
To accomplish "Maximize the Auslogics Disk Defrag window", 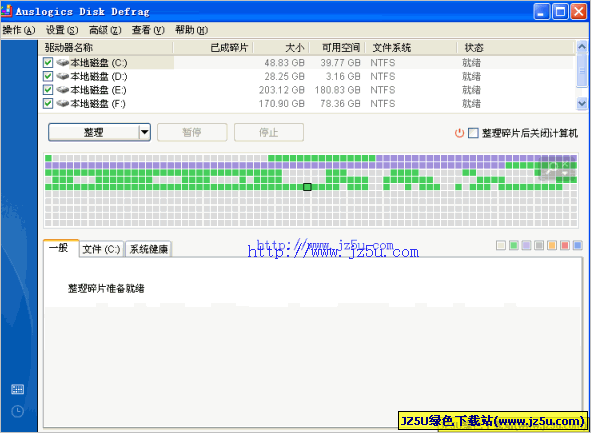I will pyautogui.click(x=560, y=11).
